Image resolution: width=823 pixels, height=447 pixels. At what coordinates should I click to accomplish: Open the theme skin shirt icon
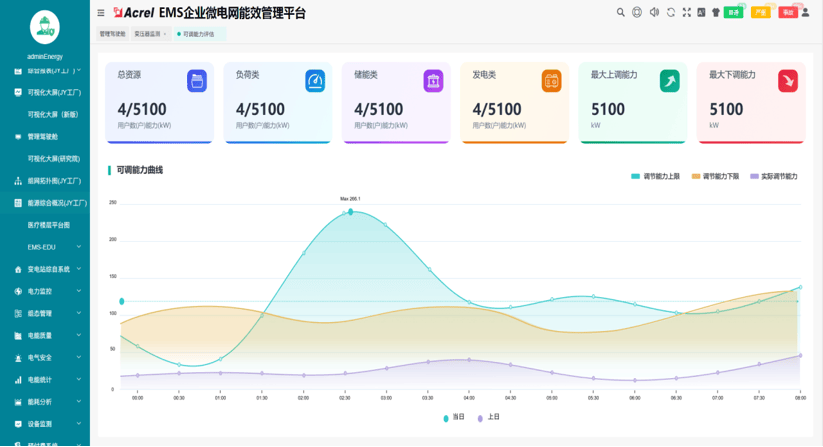point(715,13)
